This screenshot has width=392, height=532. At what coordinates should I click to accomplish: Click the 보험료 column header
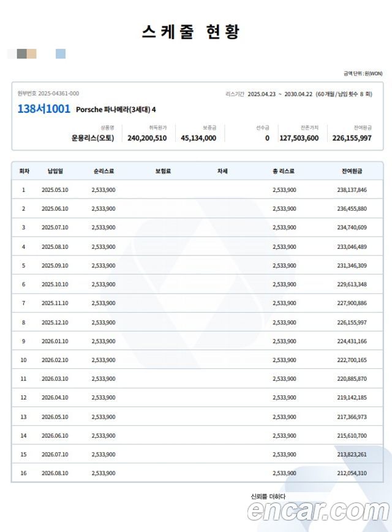coord(163,171)
